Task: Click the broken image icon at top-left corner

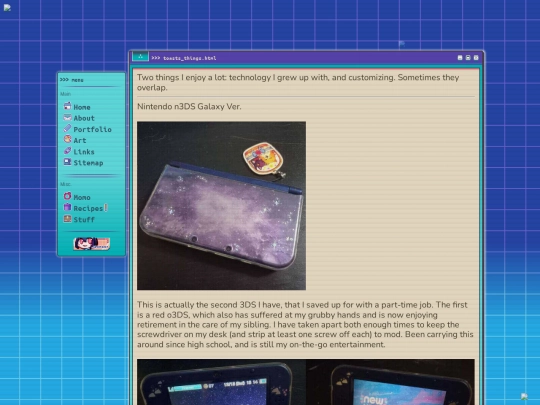Action: pos(7,8)
